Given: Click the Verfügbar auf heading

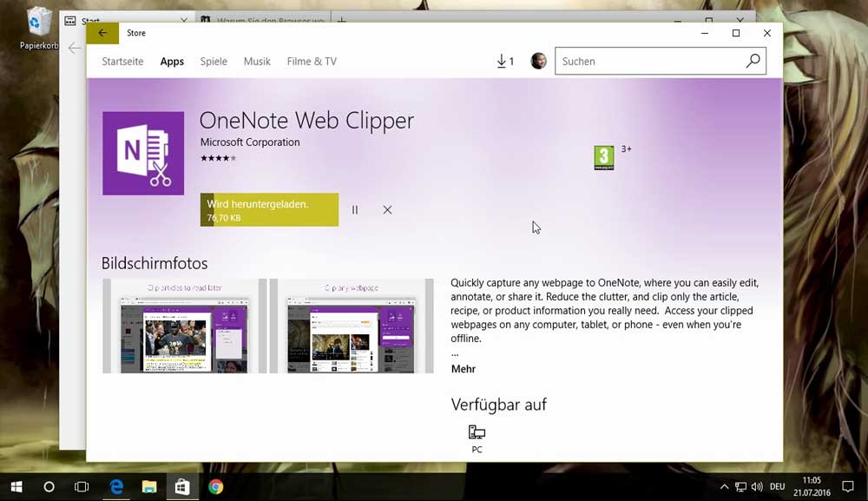Looking at the screenshot, I should click(499, 405).
